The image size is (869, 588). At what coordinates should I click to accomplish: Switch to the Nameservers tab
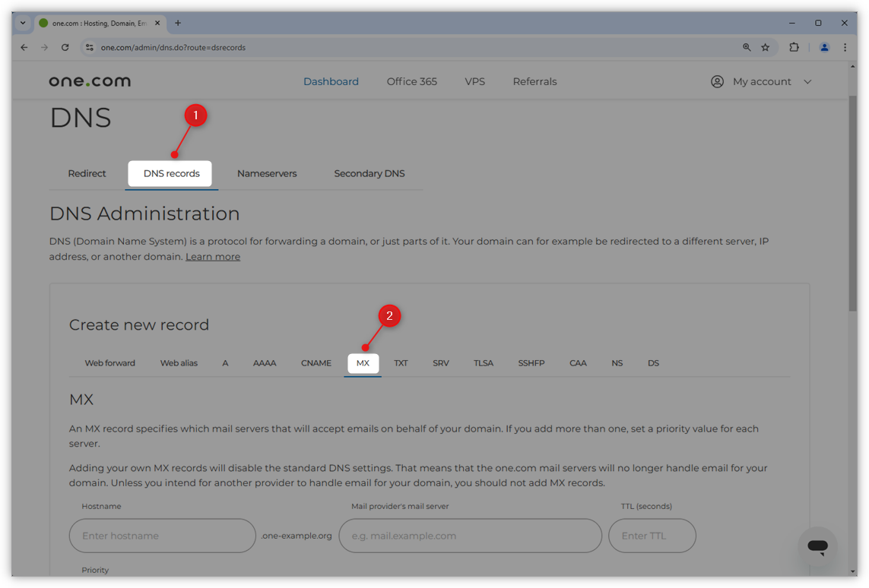pyautogui.click(x=267, y=173)
